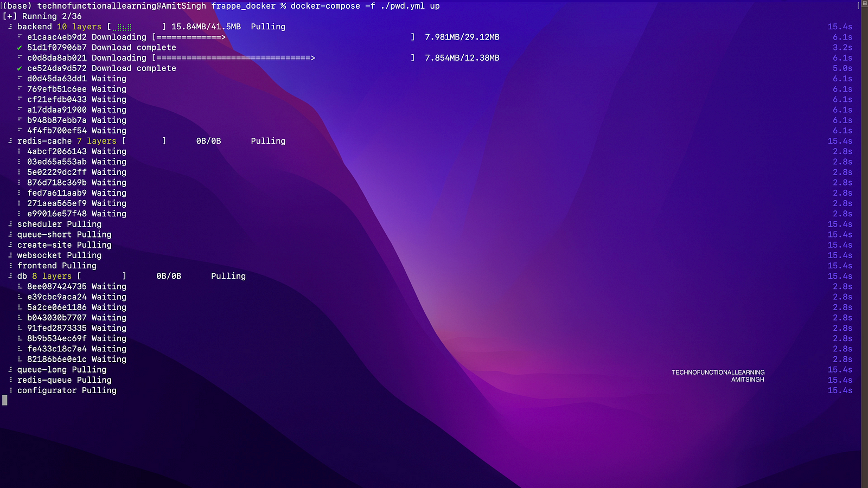868x488 pixels.
Task: Click the TECHNOFUNCTIONALLEARNING watermark text
Action: click(718, 373)
